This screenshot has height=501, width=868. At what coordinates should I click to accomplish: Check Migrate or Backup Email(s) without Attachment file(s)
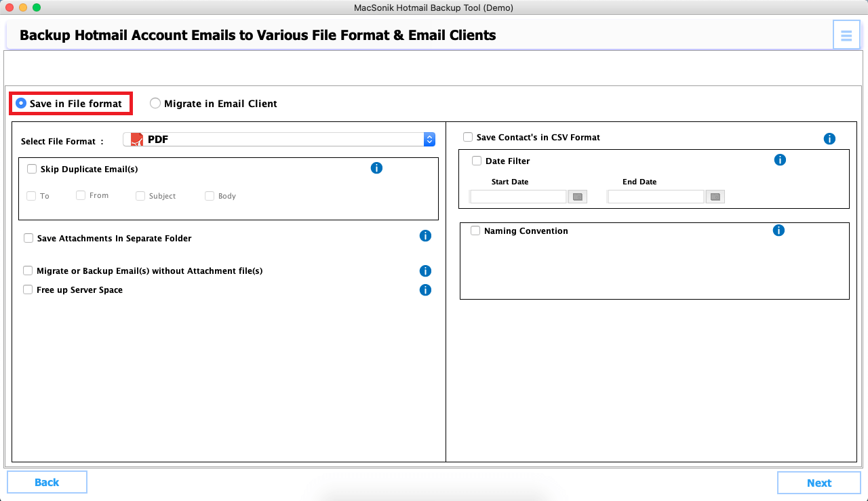28,270
